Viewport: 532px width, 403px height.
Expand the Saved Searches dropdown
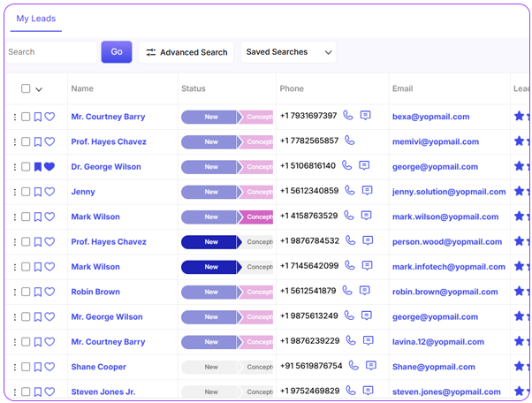point(288,52)
